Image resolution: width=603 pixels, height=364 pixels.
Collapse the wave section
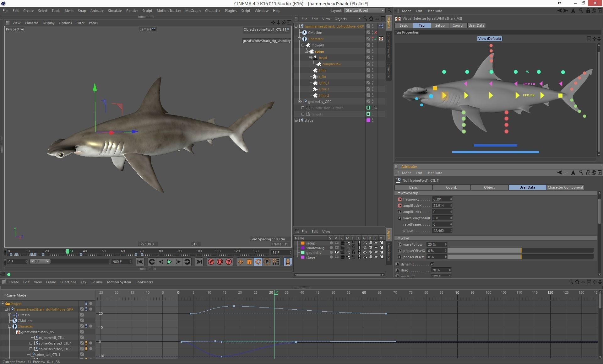coord(399,238)
